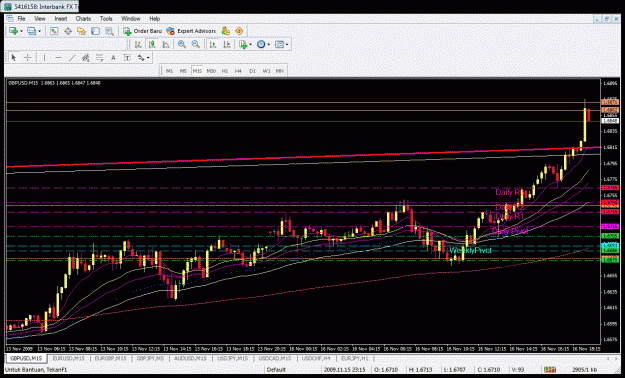Screen dimensions: 625x378
Task: Select the Text Label tool
Action: (x=127, y=58)
